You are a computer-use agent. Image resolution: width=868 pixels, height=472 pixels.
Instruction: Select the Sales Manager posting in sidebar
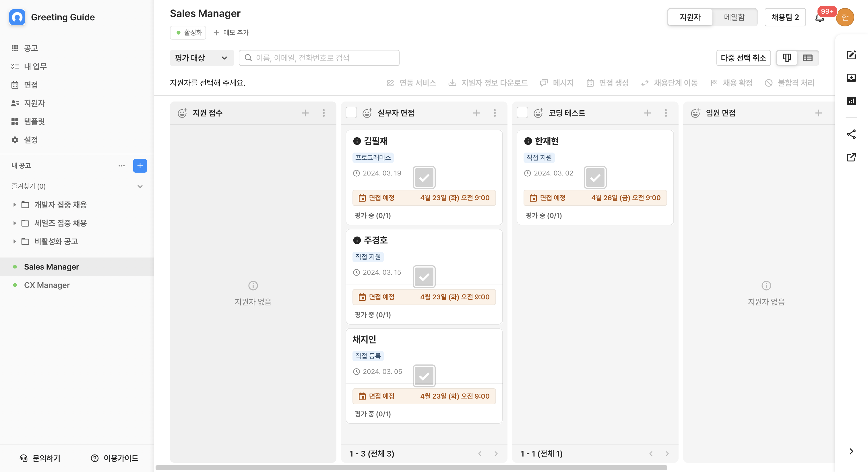[x=77, y=267]
